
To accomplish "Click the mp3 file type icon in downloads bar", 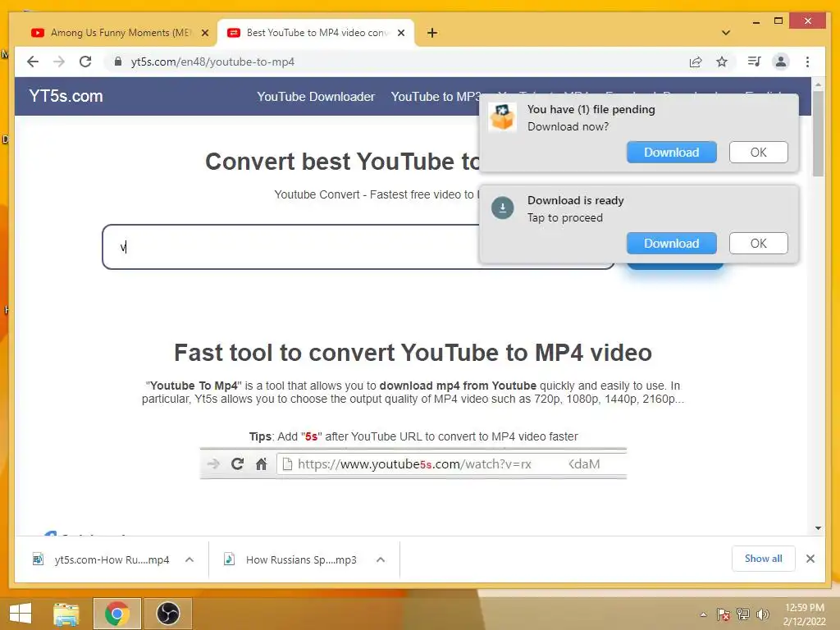I will [229, 559].
